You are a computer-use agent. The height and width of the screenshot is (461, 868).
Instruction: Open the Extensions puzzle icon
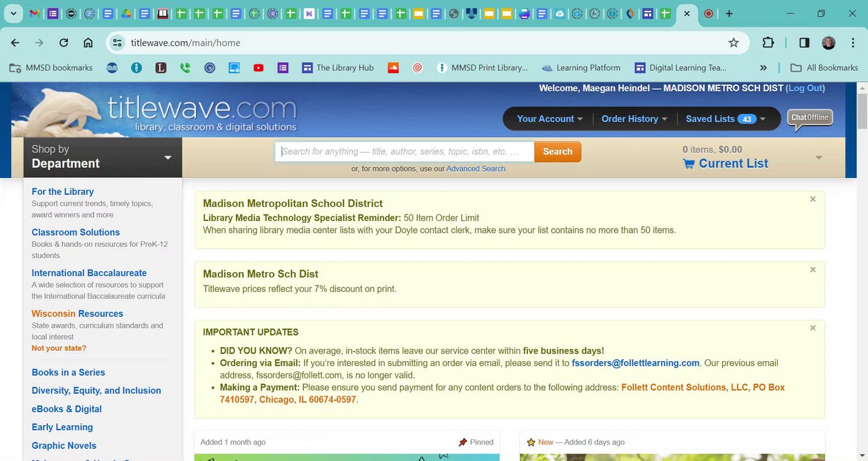(x=768, y=43)
